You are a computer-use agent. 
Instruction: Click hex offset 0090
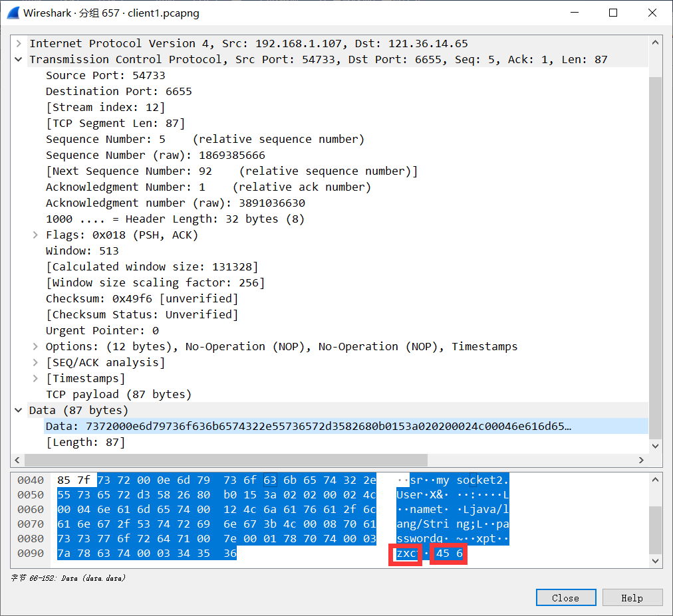tap(31, 554)
